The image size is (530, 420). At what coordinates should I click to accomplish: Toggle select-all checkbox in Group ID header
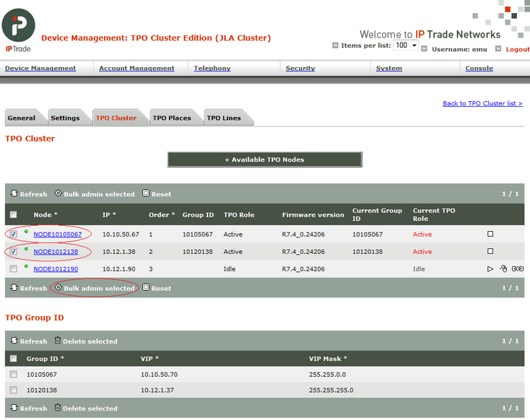tap(13, 359)
